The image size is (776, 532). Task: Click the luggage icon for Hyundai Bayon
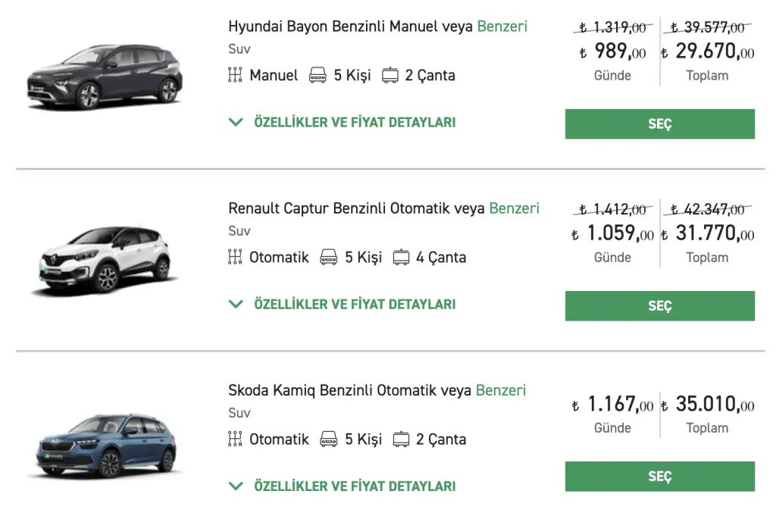390,75
